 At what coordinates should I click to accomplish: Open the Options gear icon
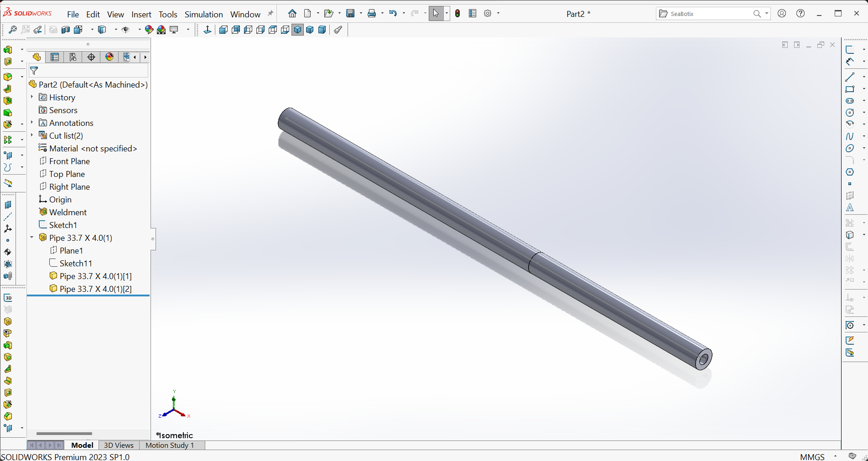click(x=488, y=14)
